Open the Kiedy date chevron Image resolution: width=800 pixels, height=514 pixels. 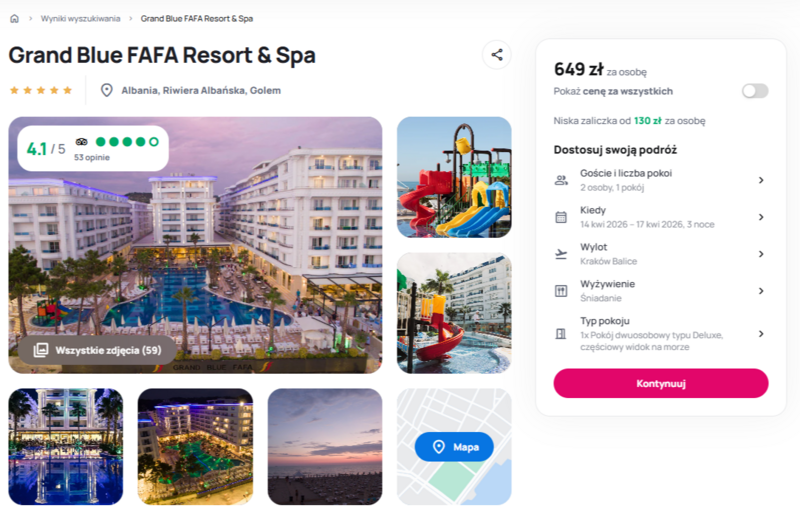[761, 217]
